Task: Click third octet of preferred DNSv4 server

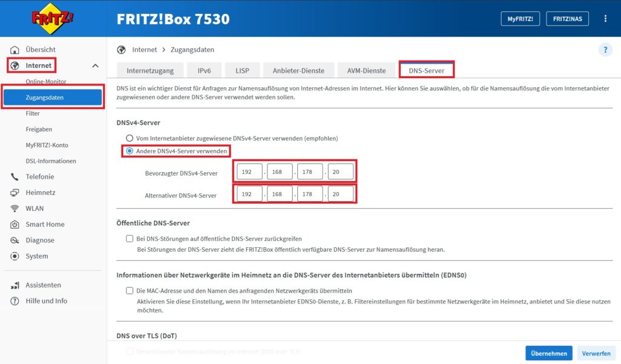Action: [x=310, y=172]
